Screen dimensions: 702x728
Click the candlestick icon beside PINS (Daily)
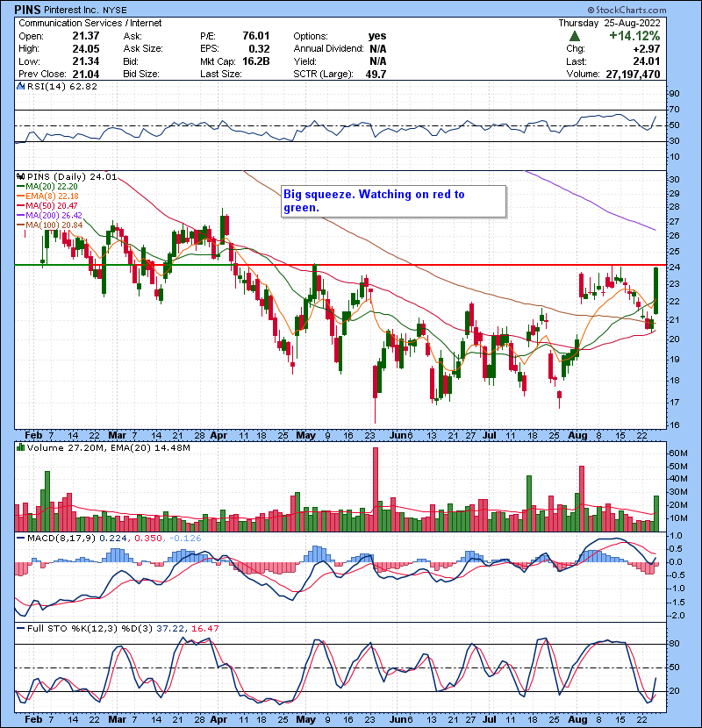tap(20, 176)
